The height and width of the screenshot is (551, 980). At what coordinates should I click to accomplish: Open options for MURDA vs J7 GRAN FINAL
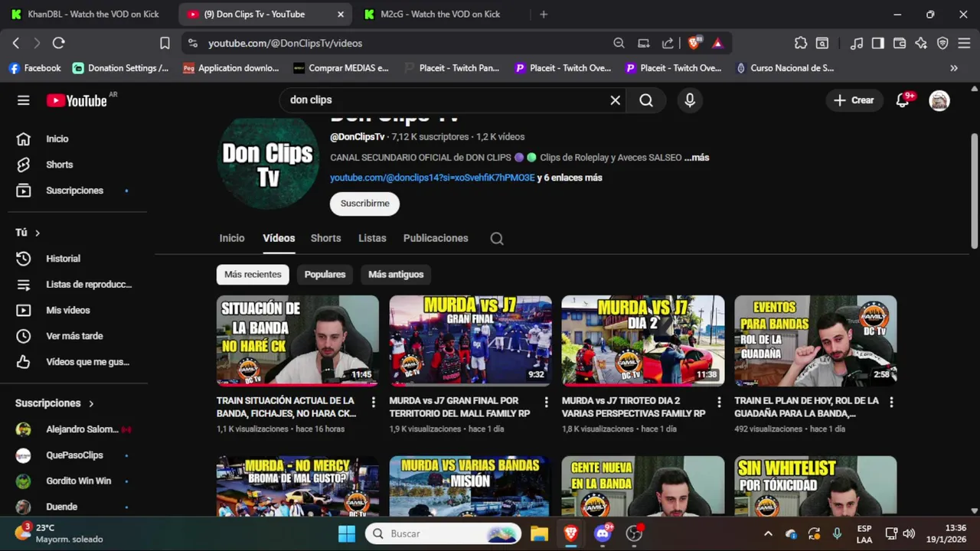pyautogui.click(x=546, y=402)
